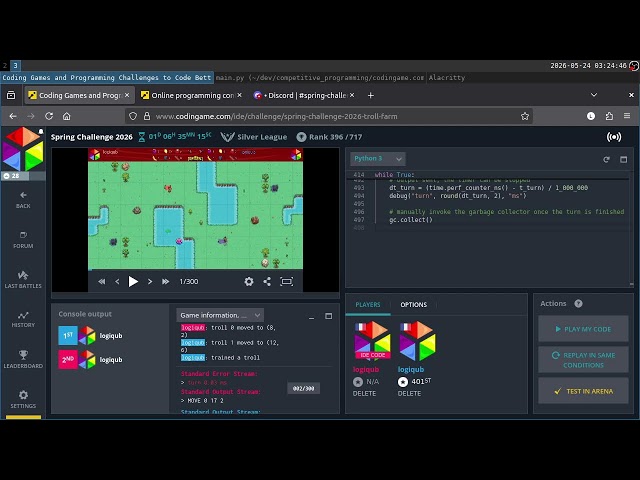Switch to workspace 3 in top bar
This screenshot has height=480, width=640.
point(15,65)
